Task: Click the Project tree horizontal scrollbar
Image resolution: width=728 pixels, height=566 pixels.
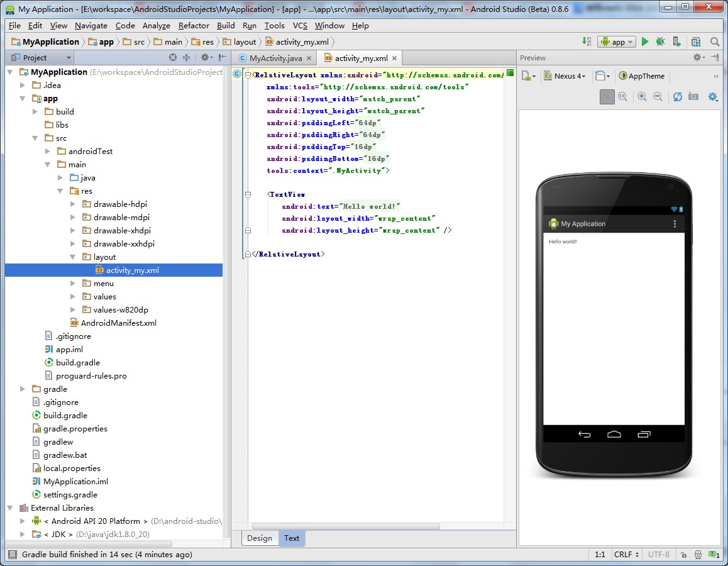Action: [89, 544]
